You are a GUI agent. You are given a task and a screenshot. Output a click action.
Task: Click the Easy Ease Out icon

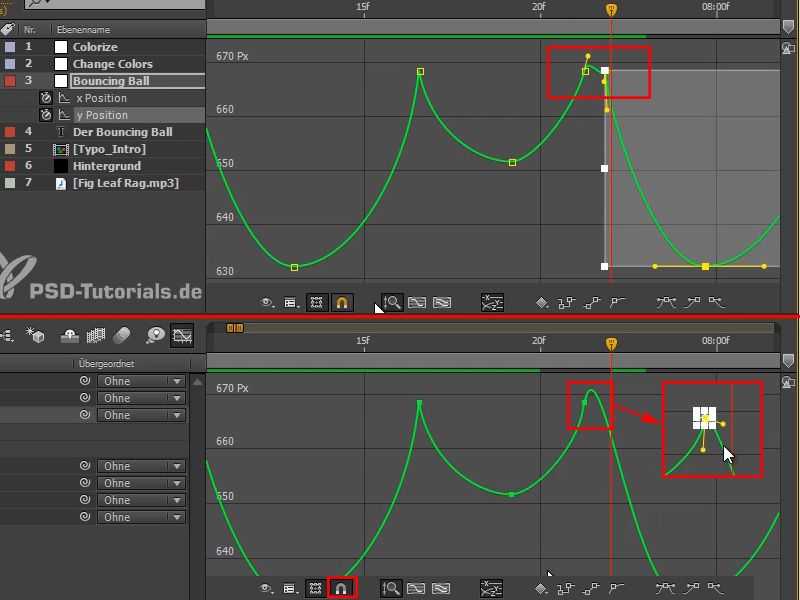click(715, 303)
